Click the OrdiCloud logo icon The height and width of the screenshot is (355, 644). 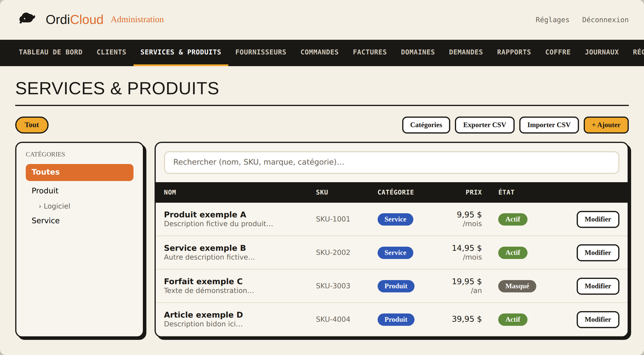27,19
